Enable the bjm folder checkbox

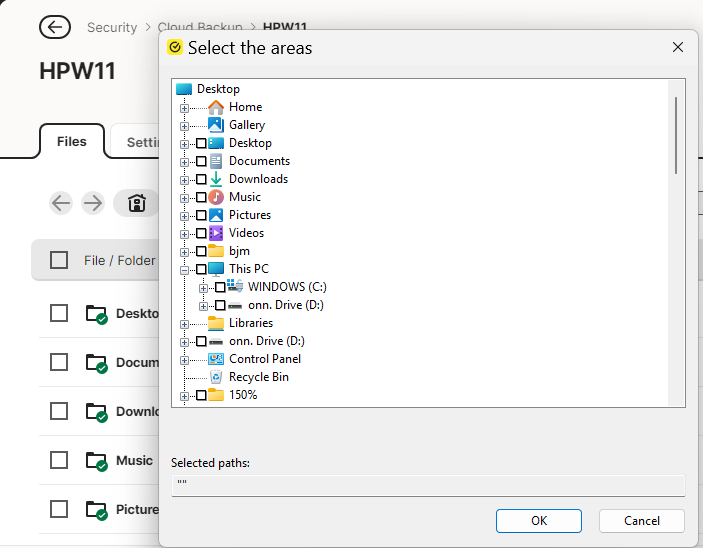point(201,251)
